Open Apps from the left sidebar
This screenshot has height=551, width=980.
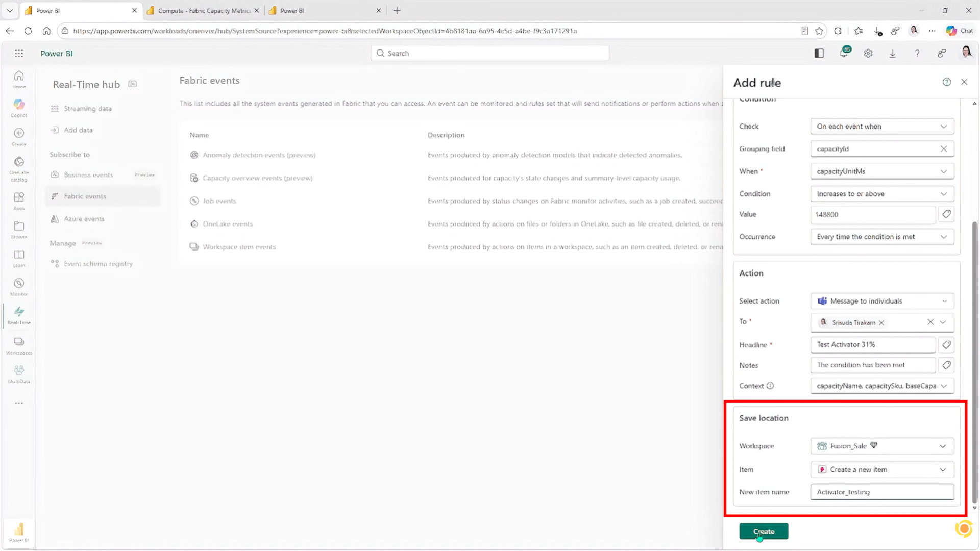coord(19,201)
